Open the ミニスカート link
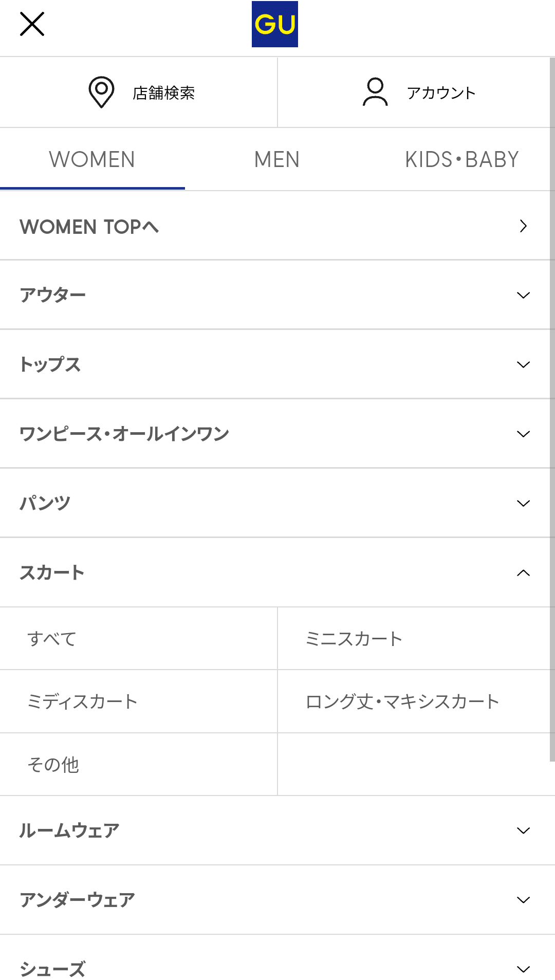 coord(354,639)
